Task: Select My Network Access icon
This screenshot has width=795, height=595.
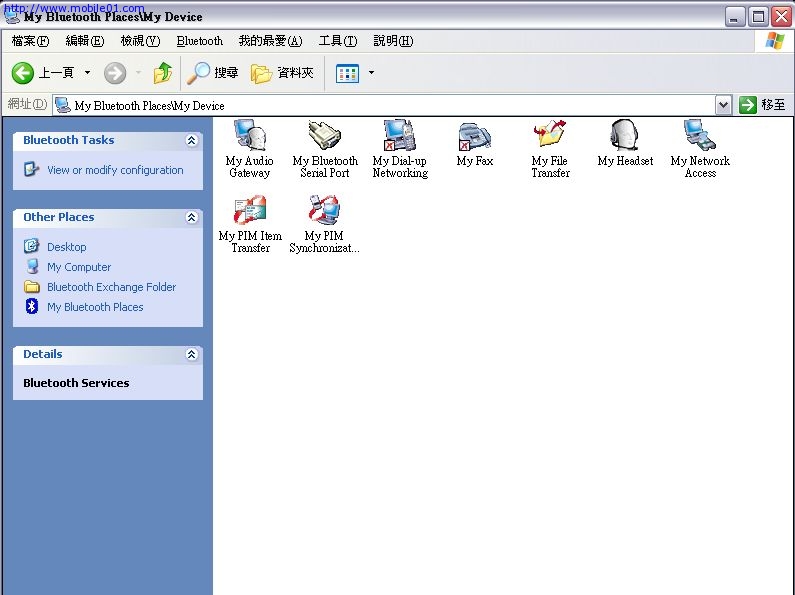Action: point(700,135)
